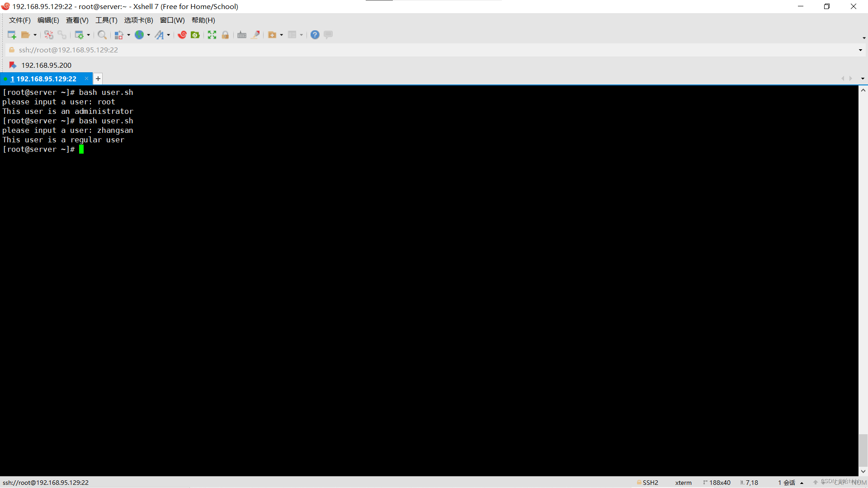Click the Xftp green folder icon
The height and width of the screenshot is (488, 868).
point(195,35)
